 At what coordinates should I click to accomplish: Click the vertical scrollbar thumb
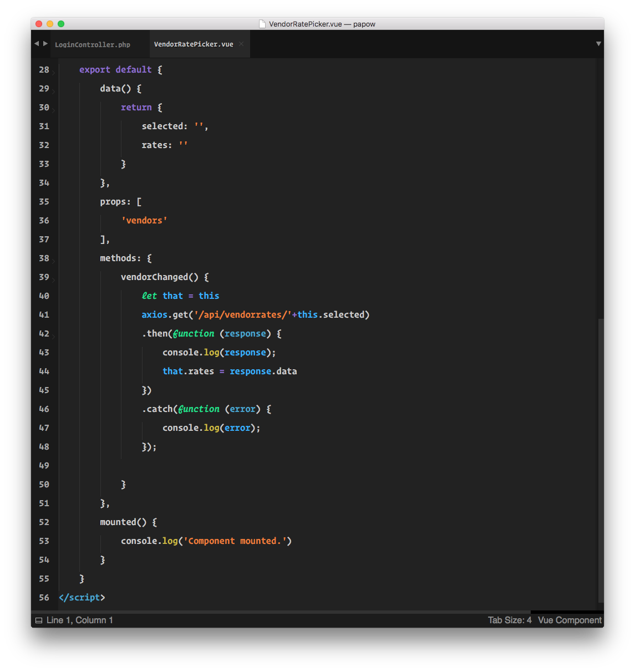click(x=601, y=460)
